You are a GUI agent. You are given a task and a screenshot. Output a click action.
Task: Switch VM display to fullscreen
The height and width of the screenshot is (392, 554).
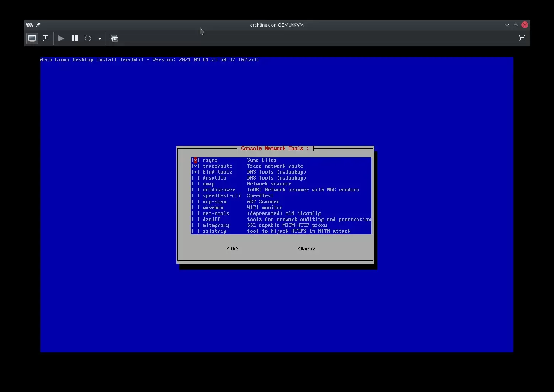(522, 38)
